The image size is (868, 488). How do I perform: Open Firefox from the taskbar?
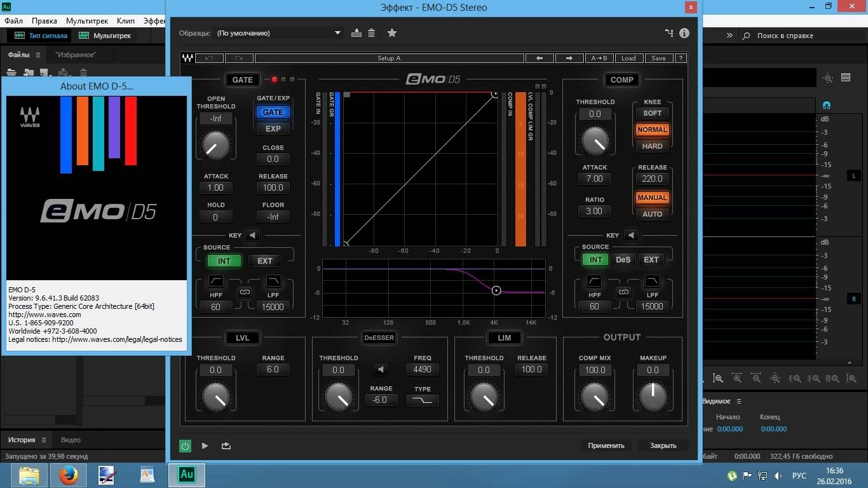pyautogui.click(x=68, y=475)
